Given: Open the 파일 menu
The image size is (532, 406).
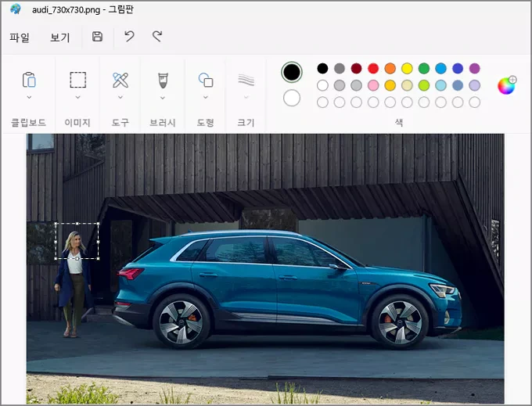Looking at the screenshot, I should click(20, 37).
